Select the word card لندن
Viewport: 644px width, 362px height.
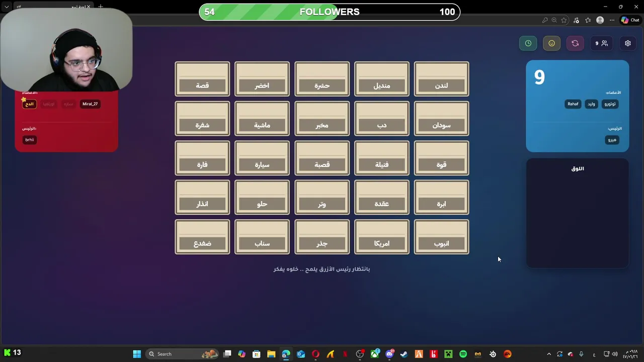click(x=441, y=79)
